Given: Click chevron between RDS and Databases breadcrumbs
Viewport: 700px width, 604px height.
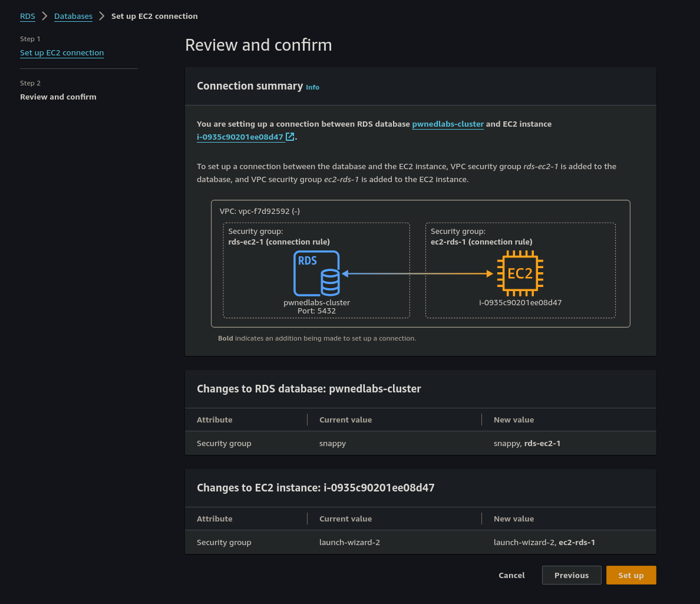Looking at the screenshot, I should tap(45, 16).
